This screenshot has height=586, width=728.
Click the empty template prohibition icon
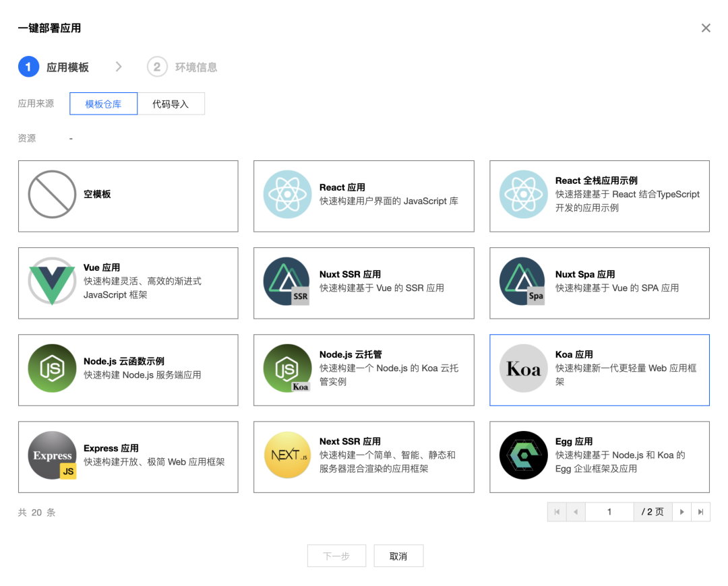pyautogui.click(x=52, y=195)
